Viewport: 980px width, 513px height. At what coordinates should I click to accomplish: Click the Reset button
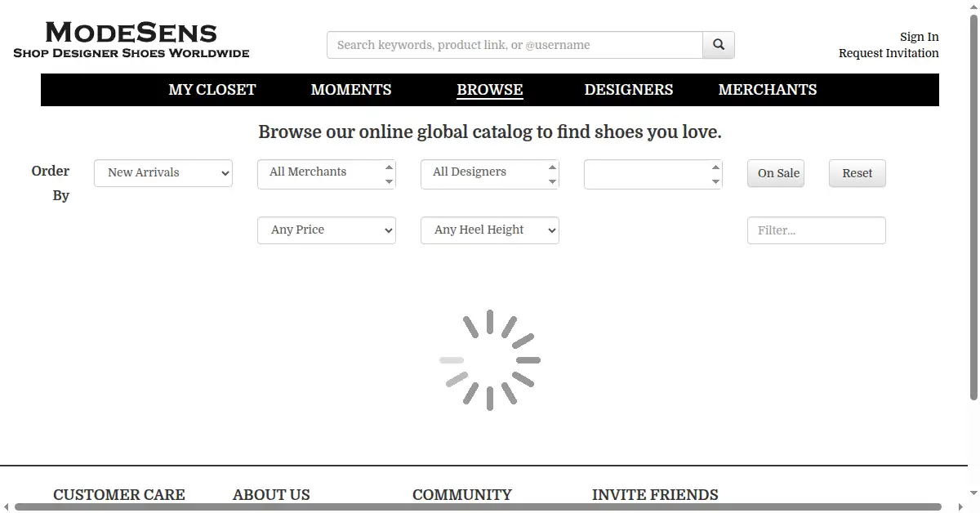(857, 173)
